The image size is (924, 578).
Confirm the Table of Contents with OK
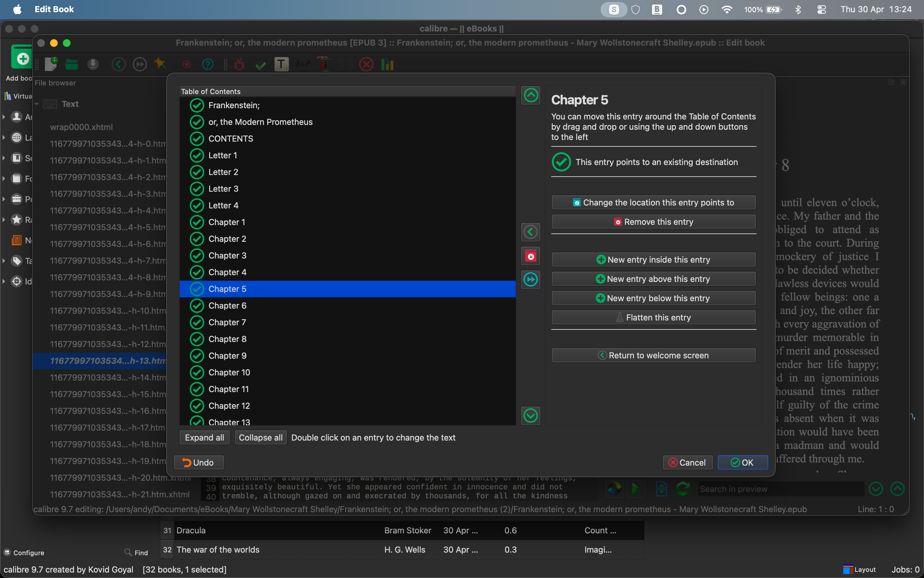[743, 462]
